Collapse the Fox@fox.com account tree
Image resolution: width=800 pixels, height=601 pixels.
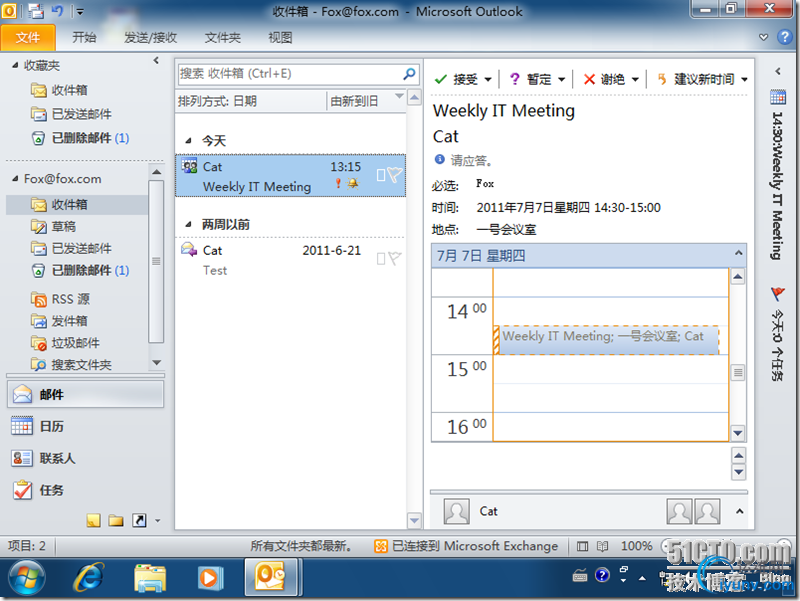(x=15, y=179)
